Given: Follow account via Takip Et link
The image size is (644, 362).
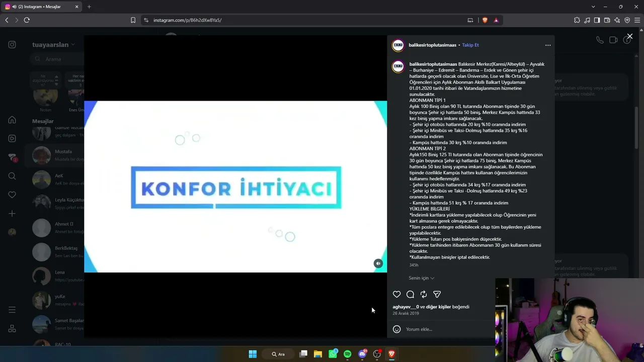Looking at the screenshot, I should (x=470, y=45).
